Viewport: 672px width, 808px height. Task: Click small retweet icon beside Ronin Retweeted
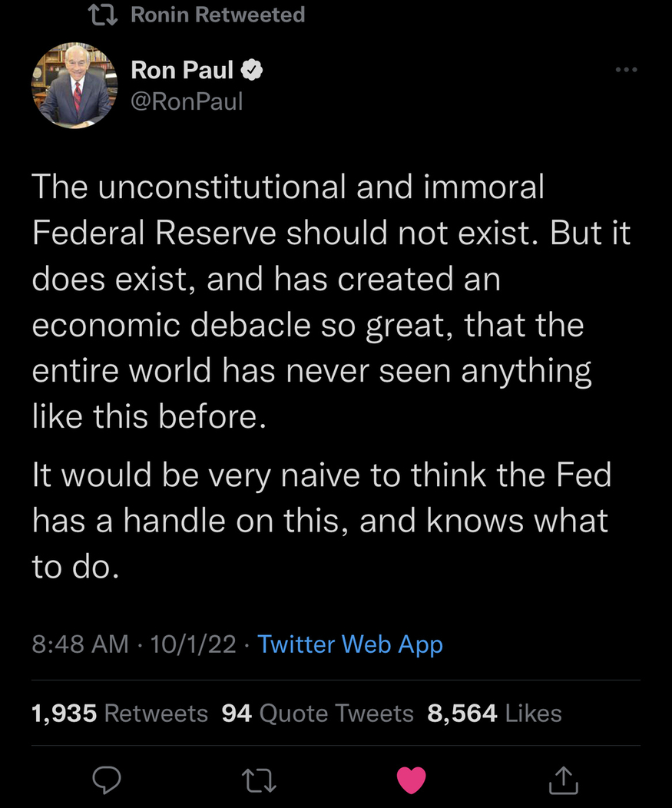[103, 15]
